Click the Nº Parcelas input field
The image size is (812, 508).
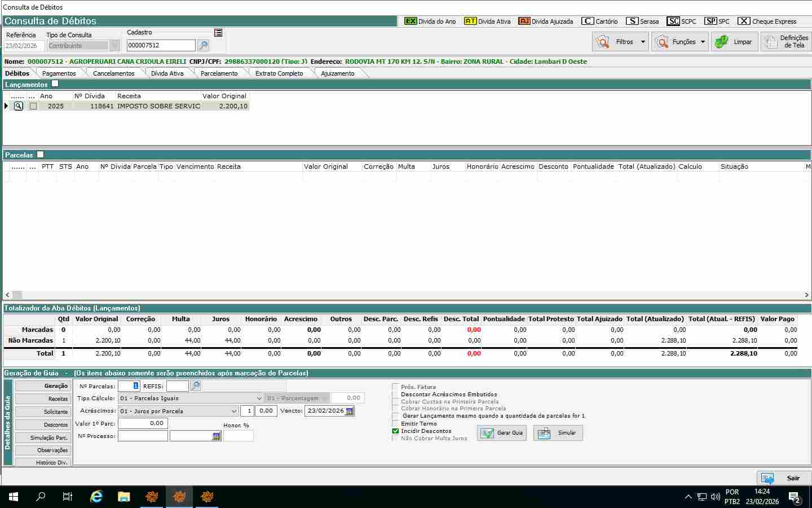coord(129,386)
